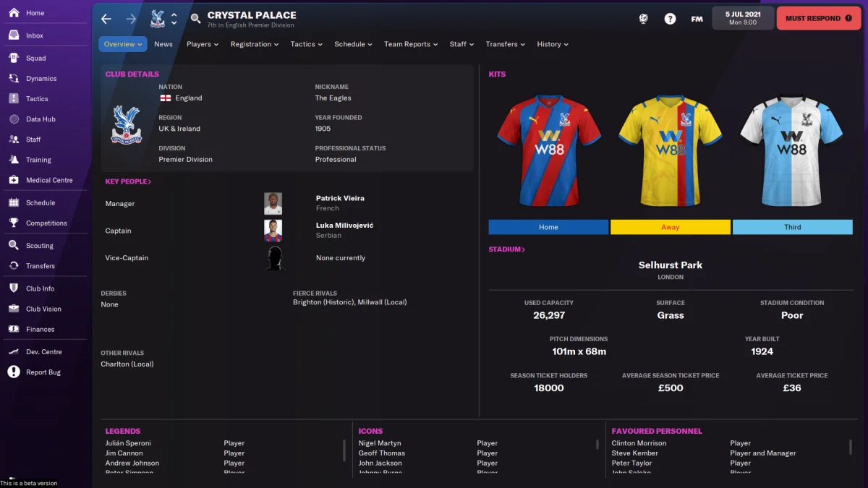
Task: Open the News tab
Action: [163, 44]
